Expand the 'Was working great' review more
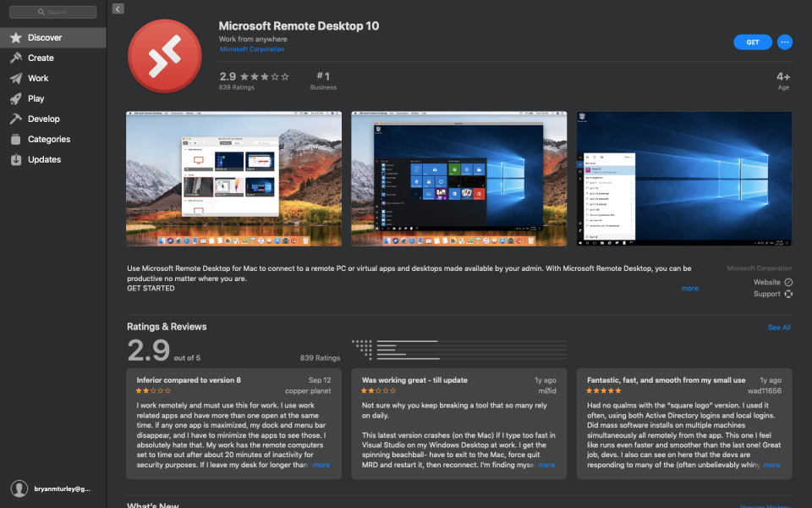 (x=546, y=465)
